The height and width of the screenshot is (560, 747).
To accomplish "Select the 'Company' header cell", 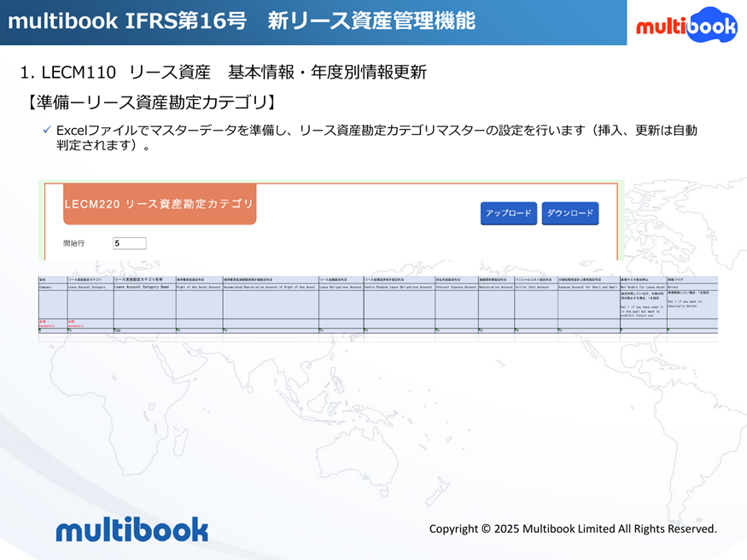I will pyautogui.click(x=53, y=287).
